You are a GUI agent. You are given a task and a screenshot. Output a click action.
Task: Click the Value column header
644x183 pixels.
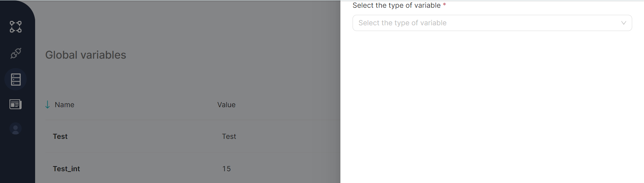[x=226, y=105]
